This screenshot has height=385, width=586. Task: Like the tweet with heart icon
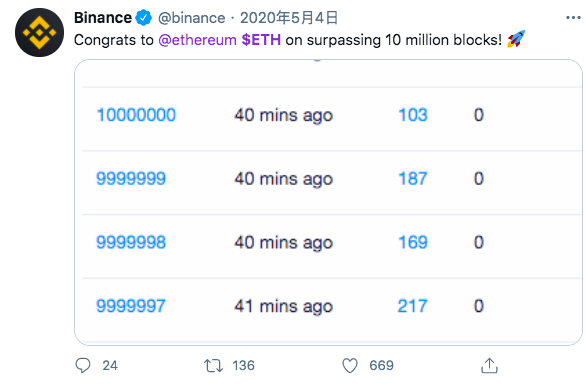click(350, 365)
